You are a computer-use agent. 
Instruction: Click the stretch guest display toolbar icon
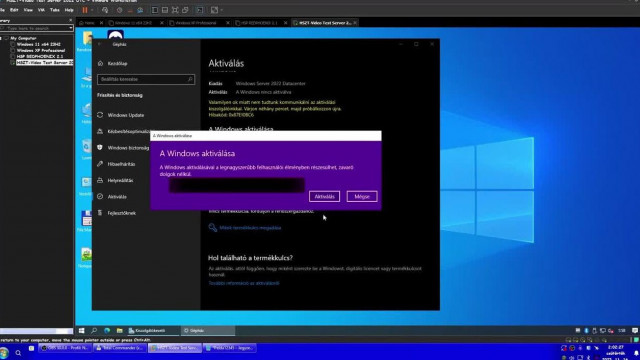(x=214, y=10)
